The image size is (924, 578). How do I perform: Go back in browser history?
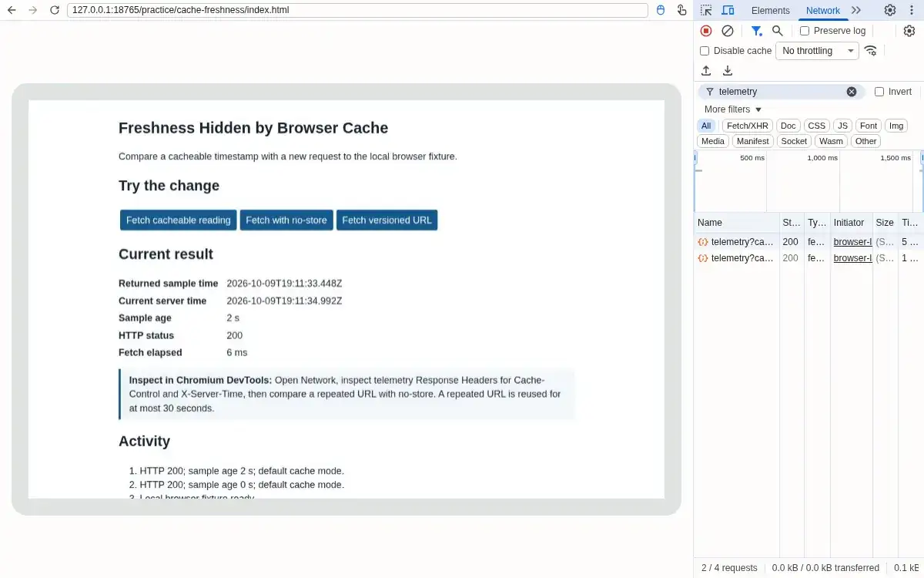[12, 10]
